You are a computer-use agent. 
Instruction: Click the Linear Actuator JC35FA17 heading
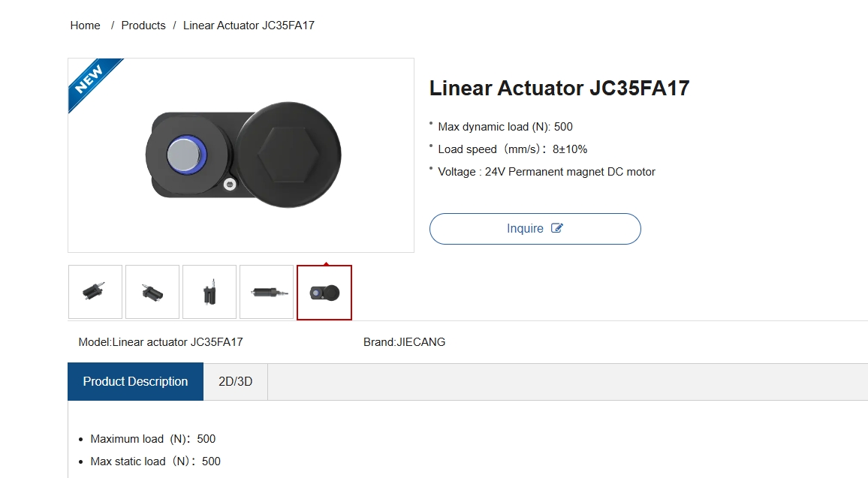[559, 89]
